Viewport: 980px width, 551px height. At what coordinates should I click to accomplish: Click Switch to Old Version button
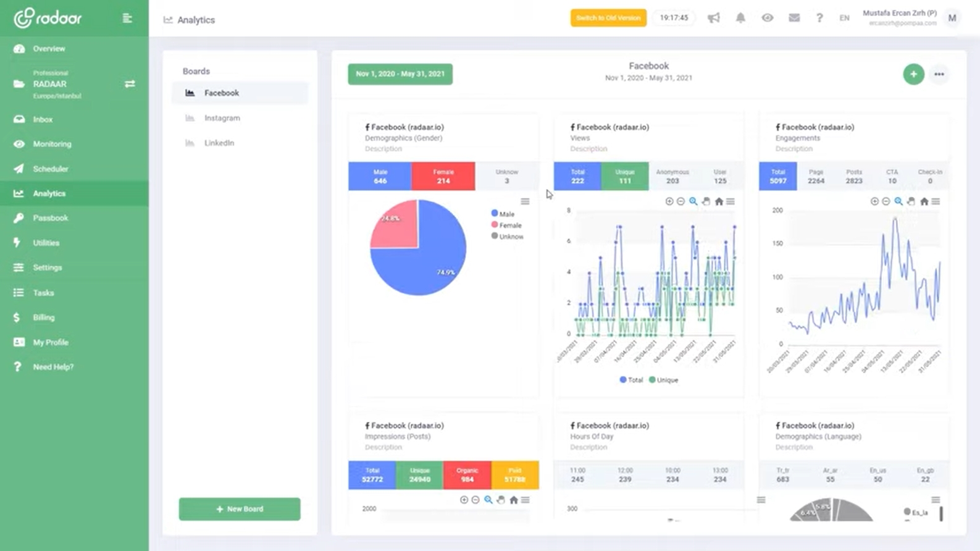click(608, 18)
